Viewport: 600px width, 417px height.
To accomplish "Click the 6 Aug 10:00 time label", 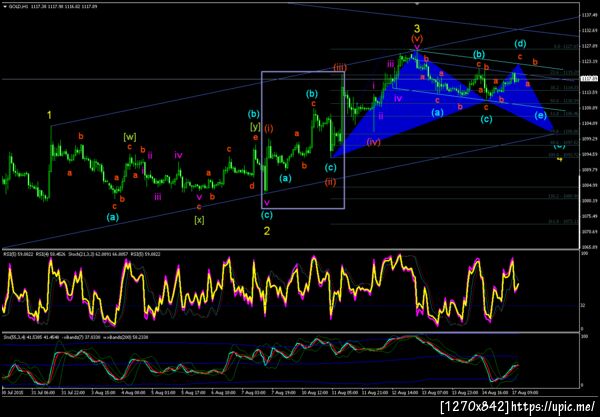I will click(x=223, y=393).
